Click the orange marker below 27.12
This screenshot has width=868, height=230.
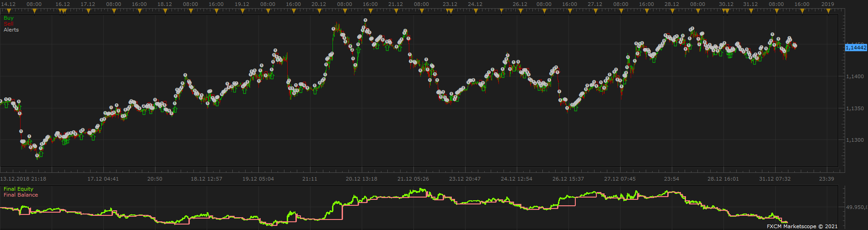pos(595,11)
